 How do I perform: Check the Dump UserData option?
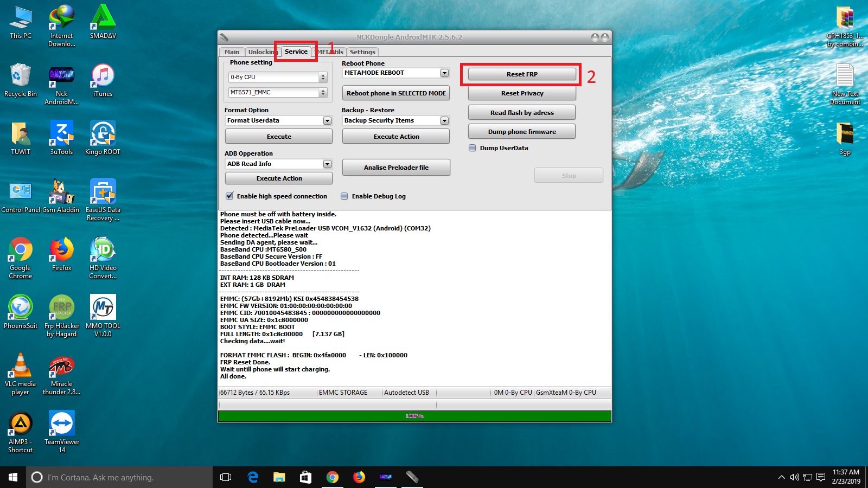(472, 148)
